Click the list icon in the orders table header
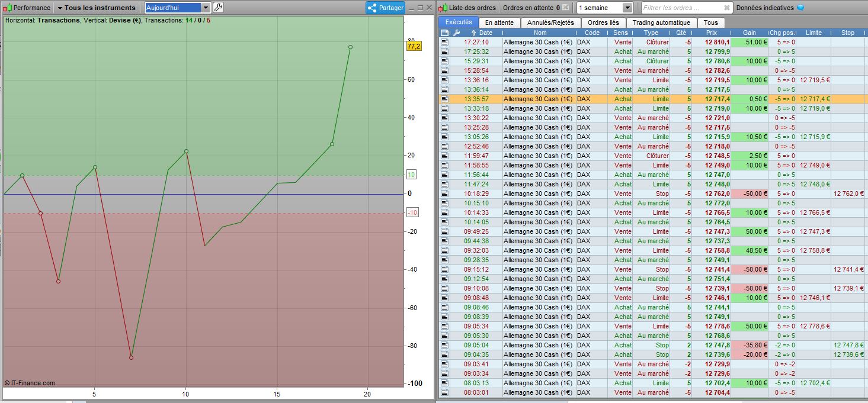The width and height of the screenshot is (868, 403). [x=444, y=33]
